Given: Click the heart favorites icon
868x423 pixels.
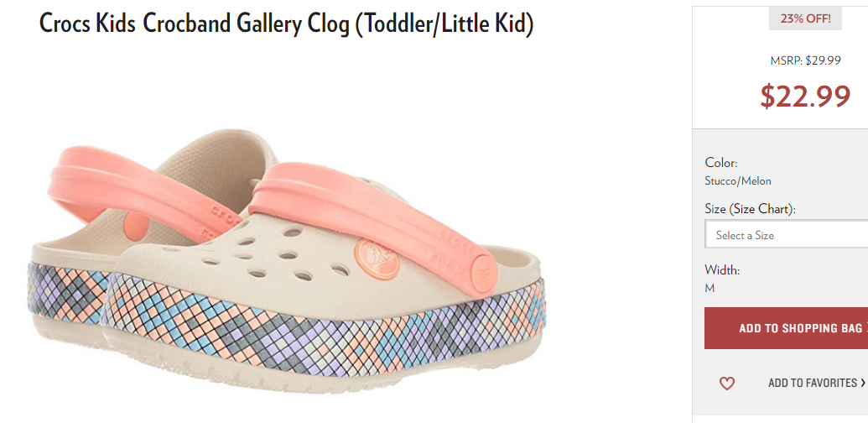Looking at the screenshot, I should pyautogui.click(x=726, y=384).
